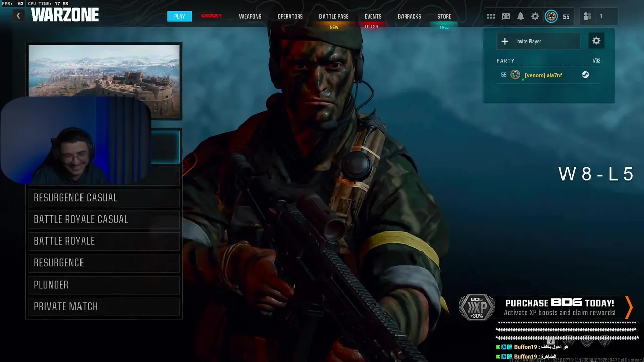Click rank emblem beside ala7nf in party
Image resolution: width=644 pixels, height=362 pixels.
tap(515, 75)
